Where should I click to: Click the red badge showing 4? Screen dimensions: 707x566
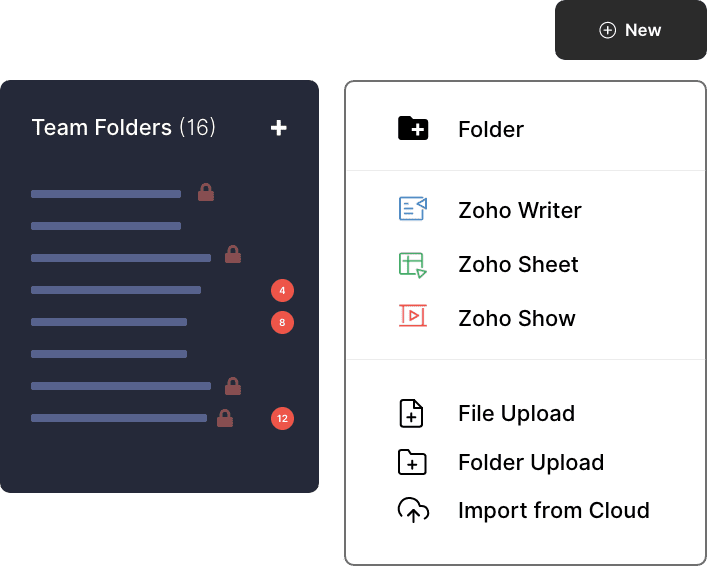(x=282, y=290)
